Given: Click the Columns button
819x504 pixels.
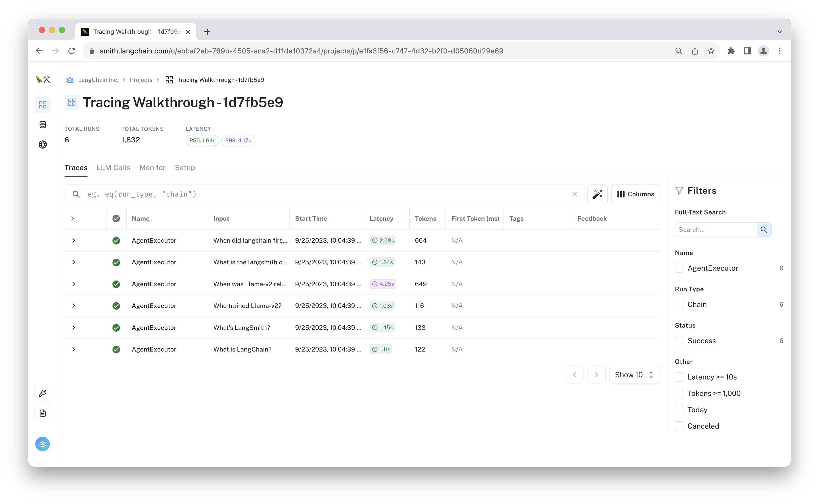Looking at the screenshot, I should pos(635,194).
